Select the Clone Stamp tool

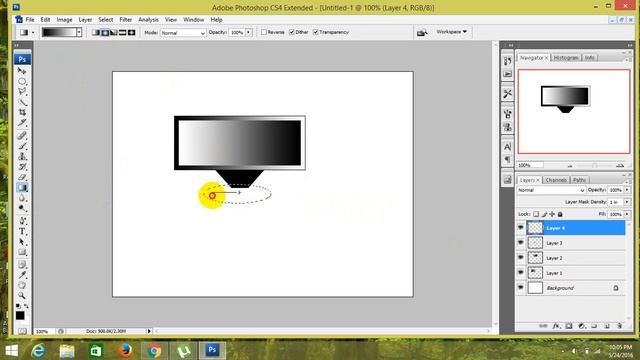point(22,156)
